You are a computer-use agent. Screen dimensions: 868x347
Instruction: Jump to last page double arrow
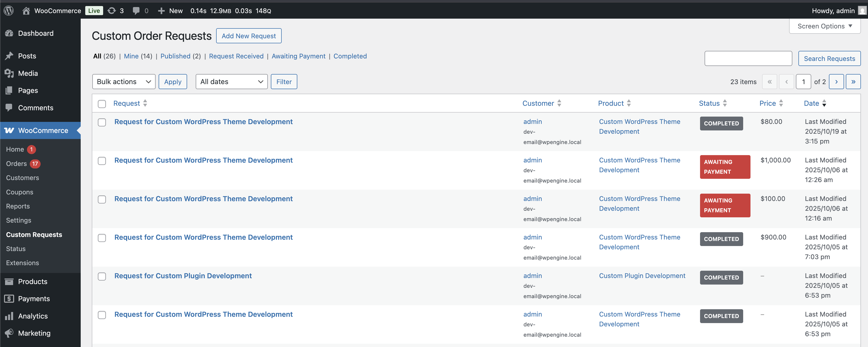tap(853, 81)
